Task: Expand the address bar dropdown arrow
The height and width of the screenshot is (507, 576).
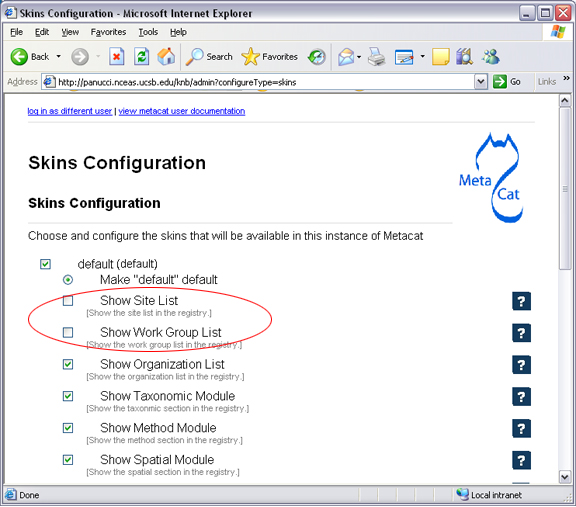Action: [x=481, y=82]
